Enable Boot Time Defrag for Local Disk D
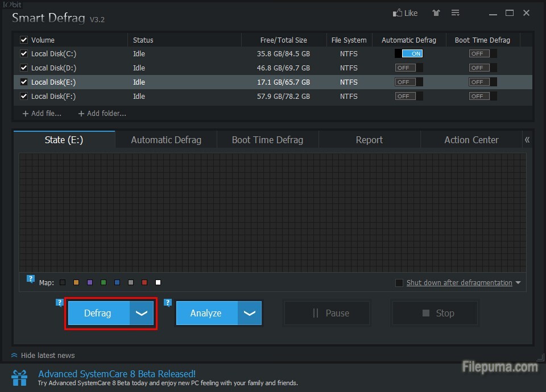 point(482,68)
